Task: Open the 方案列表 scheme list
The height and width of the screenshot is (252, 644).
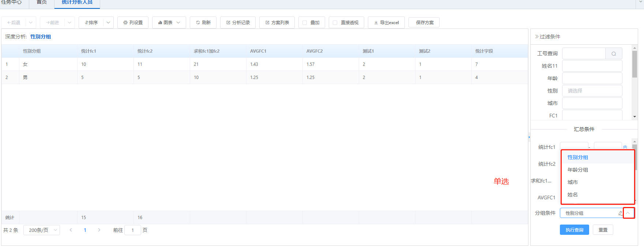Action: coord(277,23)
